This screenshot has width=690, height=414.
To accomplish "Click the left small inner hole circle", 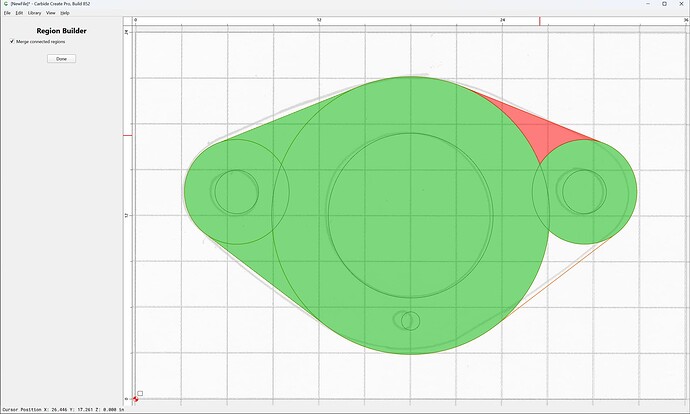I will coord(236,192).
